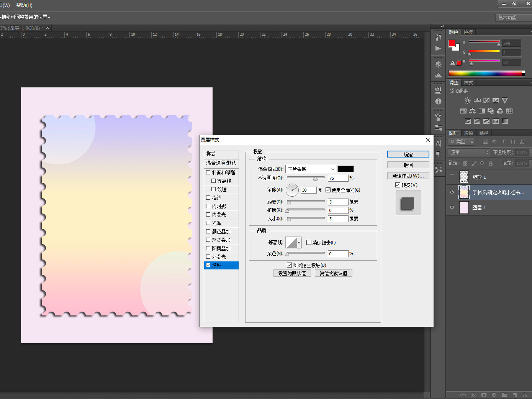Click the add layer mask icon
Screen dimensions: 532x399
(x=484, y=395)
